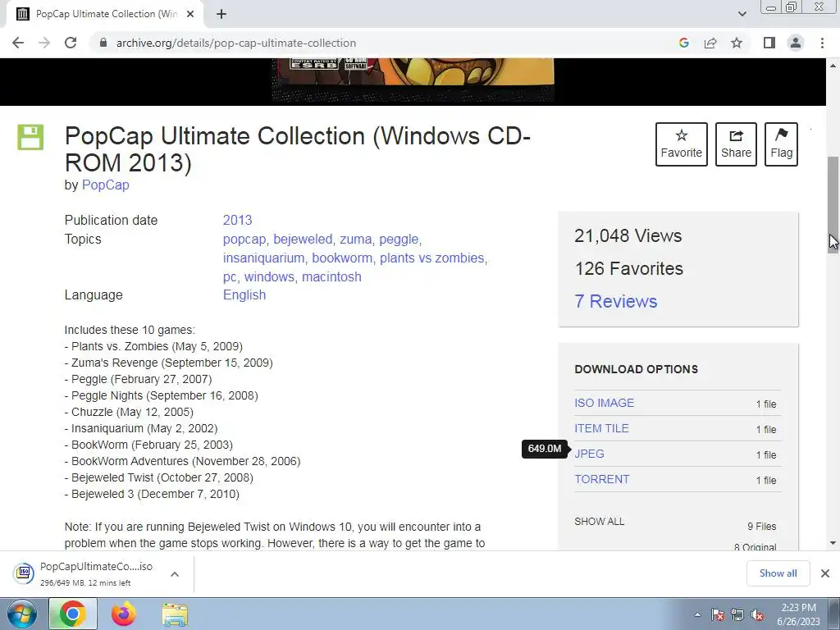Click the address bar URL
Screen dimensions: 840x630
236,43
